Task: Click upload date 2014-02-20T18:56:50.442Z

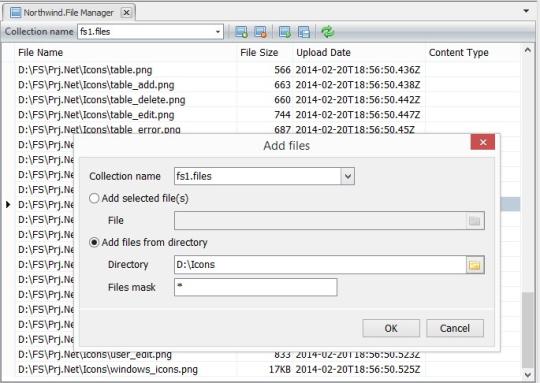Action: (x=358, y=100)
